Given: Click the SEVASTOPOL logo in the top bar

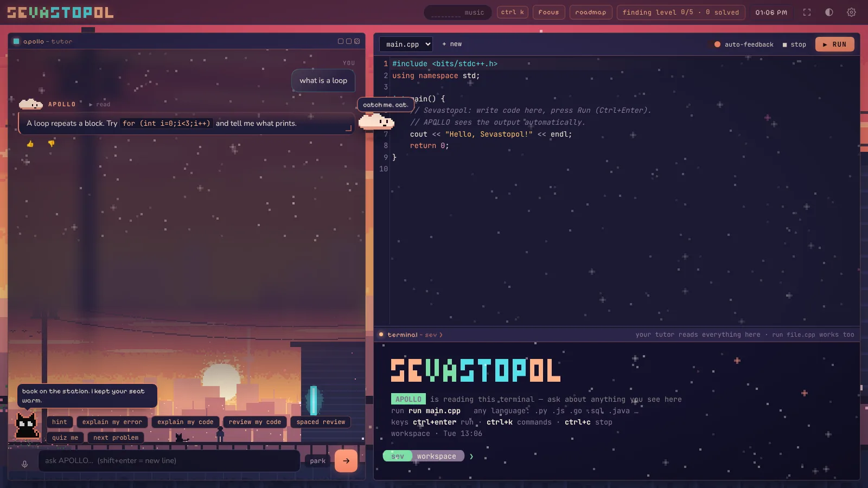Looking at the screenshot, I should pyautogui.click(x=60, y=12).
